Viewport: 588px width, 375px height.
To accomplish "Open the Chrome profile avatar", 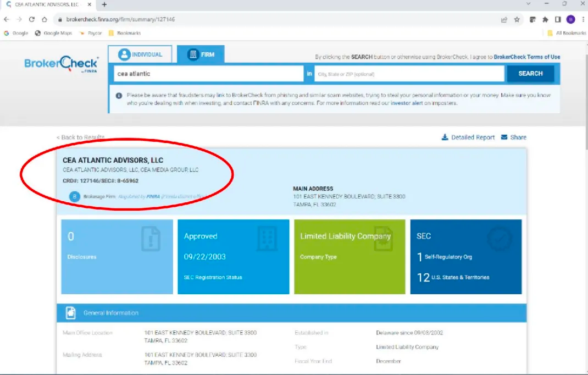I will coord(570,19).
